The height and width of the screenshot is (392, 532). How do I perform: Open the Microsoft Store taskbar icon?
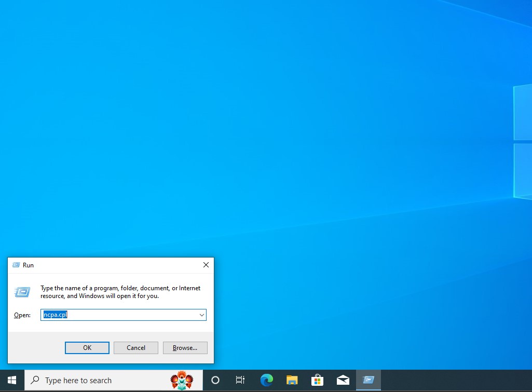coord(317,380)
